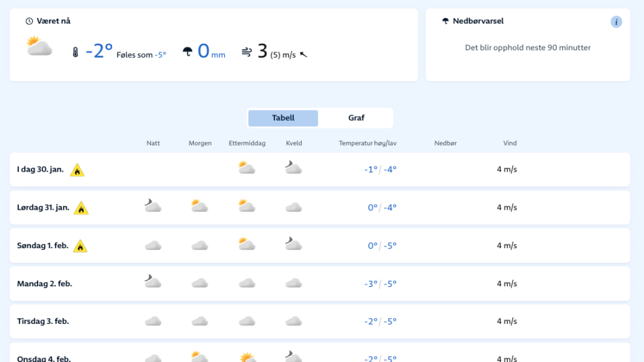
Task: Click Saturday's morning weather icon
Action: (199, 206)
